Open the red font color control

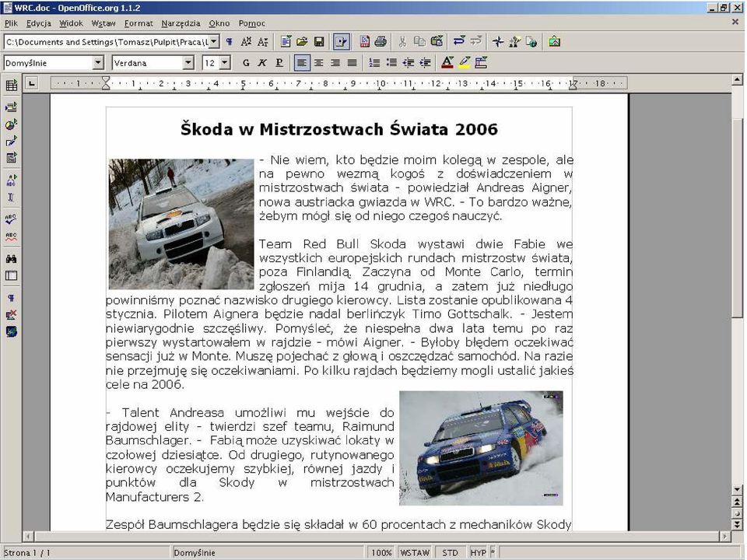coord(447,63)
